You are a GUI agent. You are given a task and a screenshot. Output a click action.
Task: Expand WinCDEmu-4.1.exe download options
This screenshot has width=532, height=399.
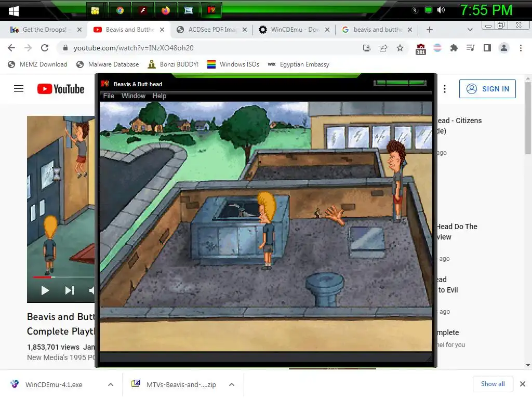[111, 384]
